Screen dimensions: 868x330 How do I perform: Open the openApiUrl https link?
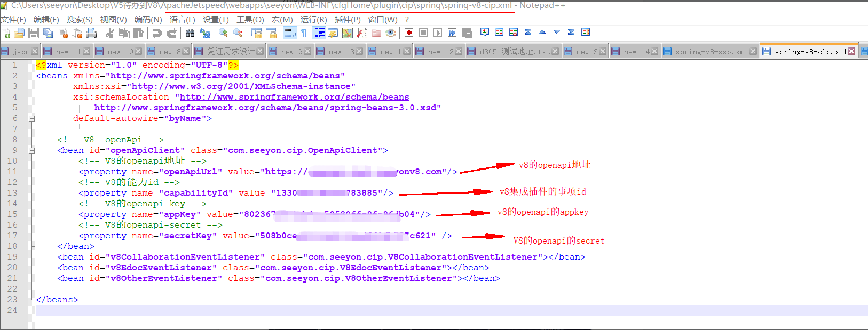click(x=353, y=172)
